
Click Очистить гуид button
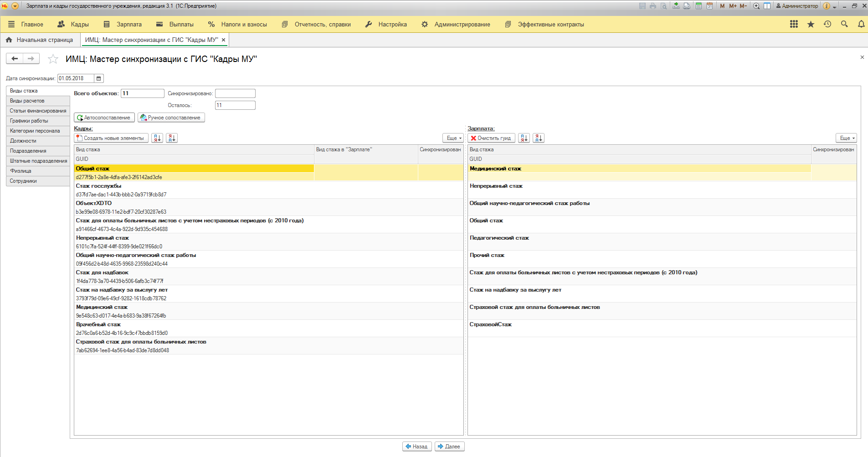pos(491,138)
